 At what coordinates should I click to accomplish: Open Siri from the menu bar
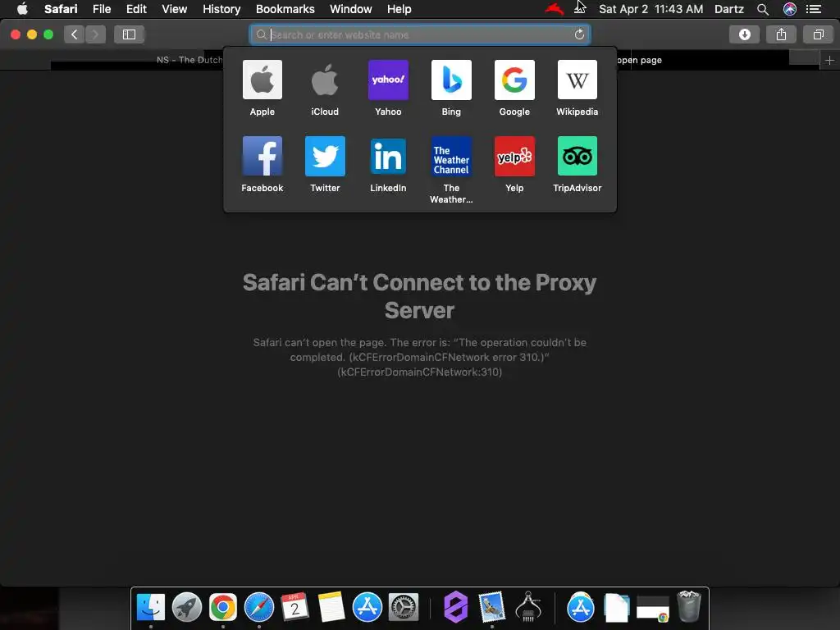[x=789, y=9]
